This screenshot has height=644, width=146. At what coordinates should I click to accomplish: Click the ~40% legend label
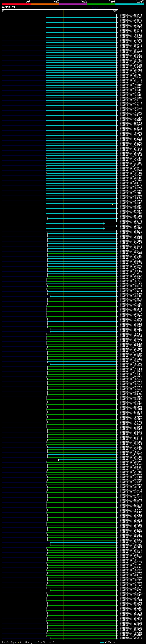pyautogui.click(x=55, y=2)
